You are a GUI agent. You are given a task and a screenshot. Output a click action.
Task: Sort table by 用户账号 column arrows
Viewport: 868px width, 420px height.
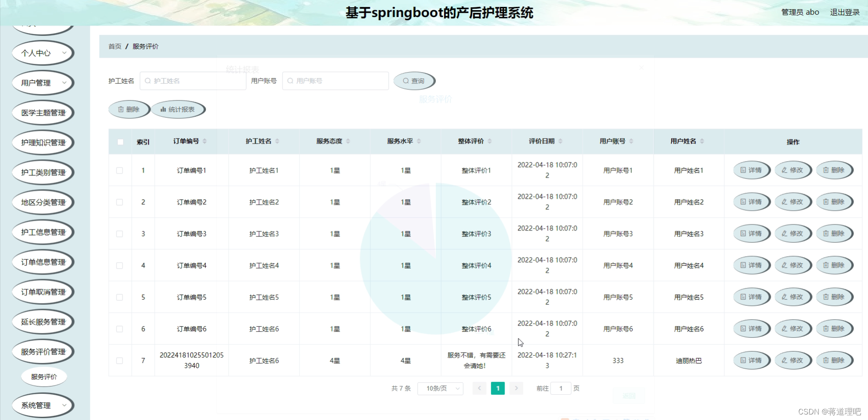[631, 141]
